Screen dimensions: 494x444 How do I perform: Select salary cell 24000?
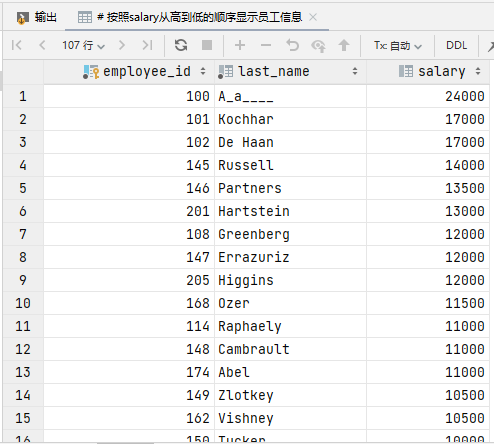click(428, 96)
